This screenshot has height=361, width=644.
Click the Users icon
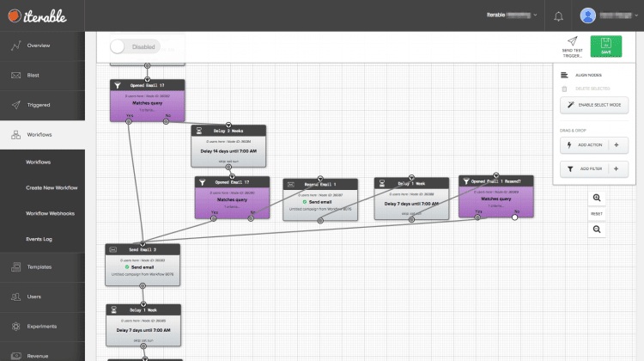(16, 297)
